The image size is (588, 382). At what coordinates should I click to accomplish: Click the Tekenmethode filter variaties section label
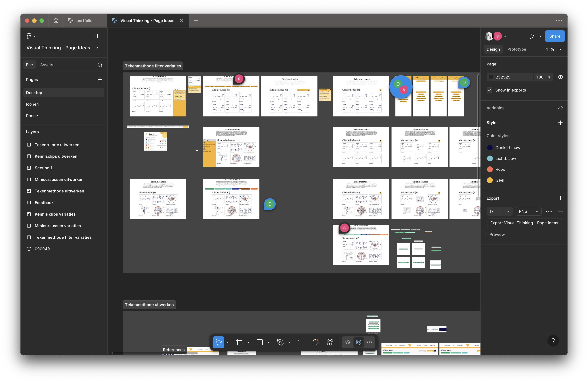point(153,66)
